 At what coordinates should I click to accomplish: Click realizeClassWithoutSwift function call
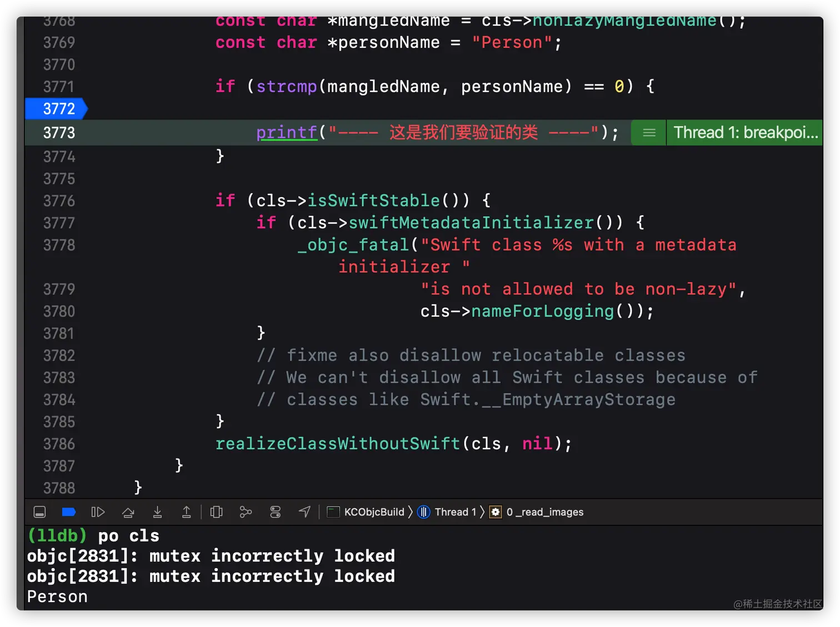tap(338, 444)
